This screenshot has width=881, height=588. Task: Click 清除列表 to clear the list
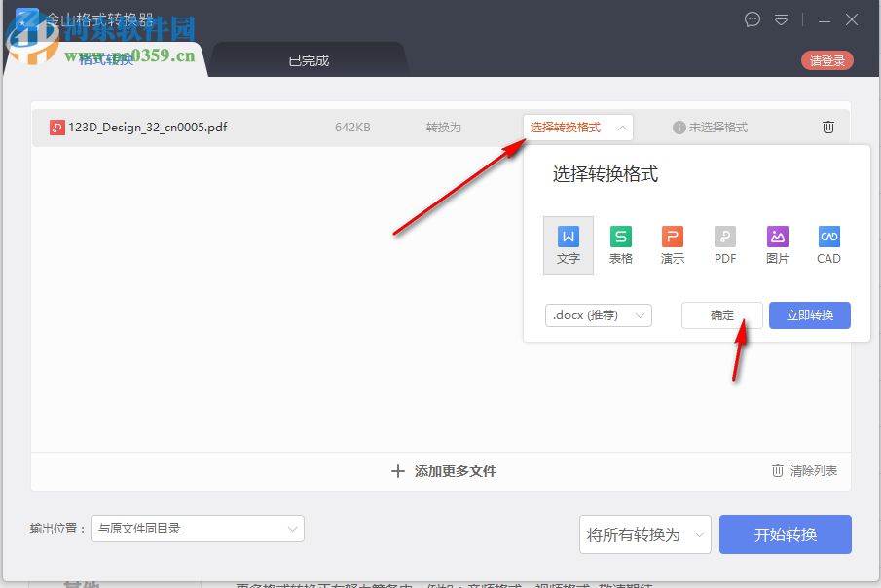click(814, 471)
